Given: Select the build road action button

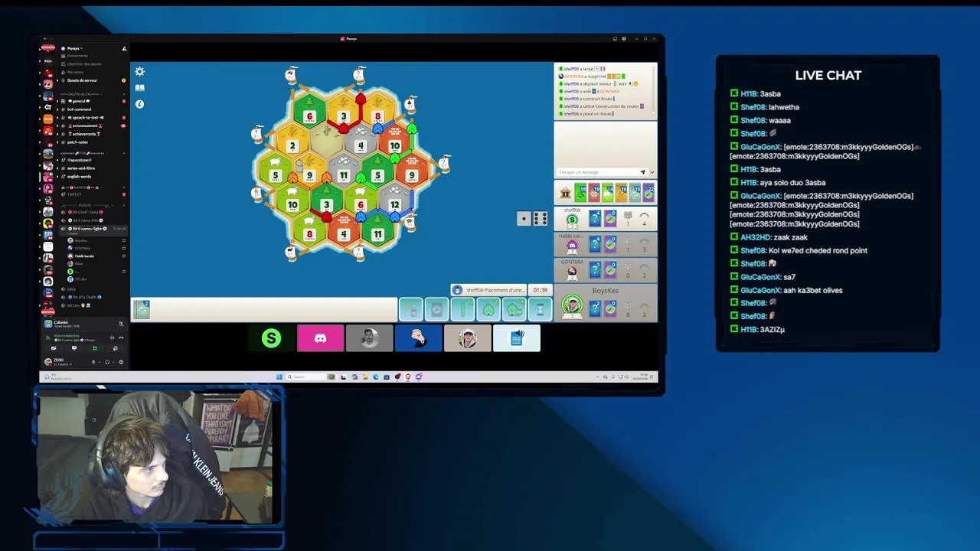Looking at the screenshot, I should click(x=462, y=309).
